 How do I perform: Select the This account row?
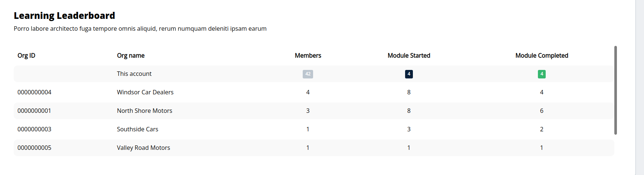[314, 74]
